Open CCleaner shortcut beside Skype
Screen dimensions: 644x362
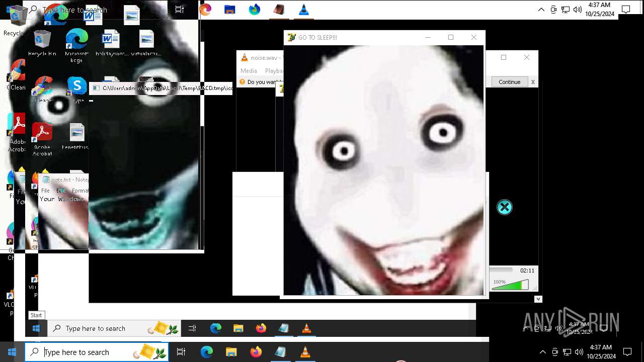44,89
